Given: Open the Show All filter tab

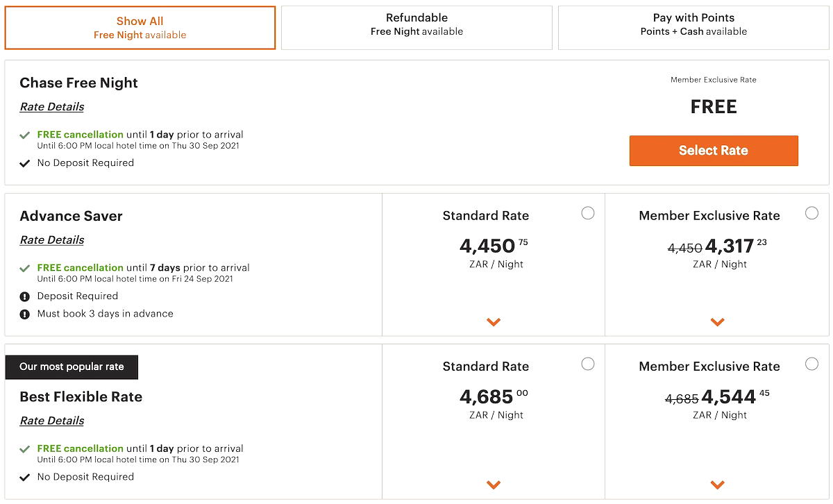Looking at the screenshot, I should (140, 28).
